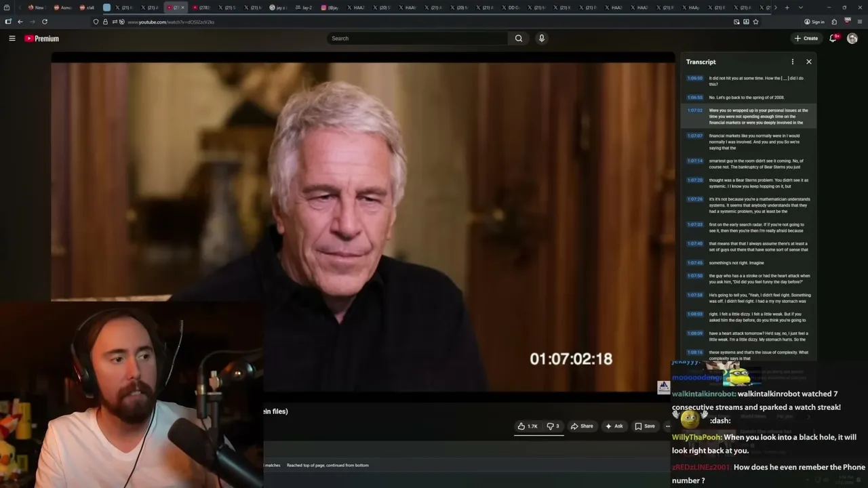The width and height of the screenshot is (868, 488).
Task: Open a new browser tab
Action: [787, 7]
